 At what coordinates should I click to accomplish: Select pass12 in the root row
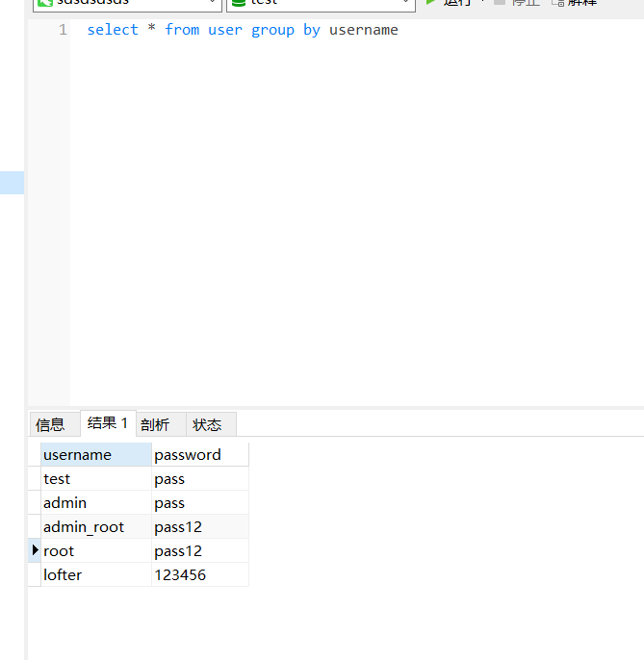200,550
